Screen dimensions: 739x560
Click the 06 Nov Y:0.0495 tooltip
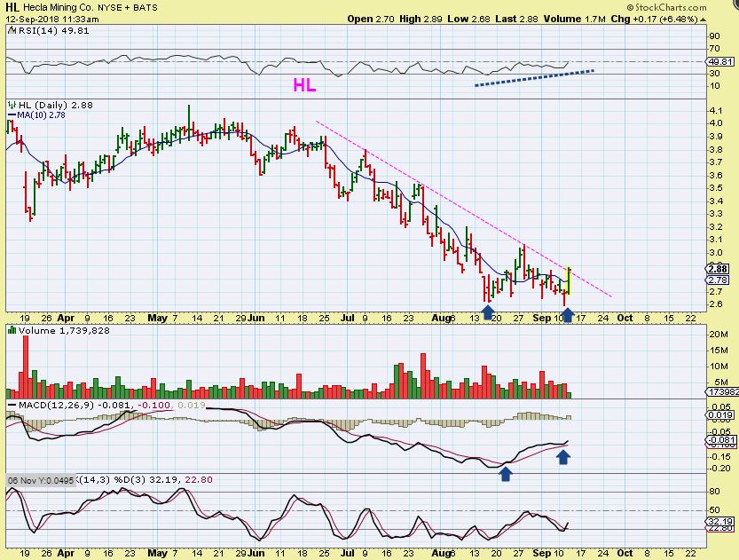tap(41, 480)
